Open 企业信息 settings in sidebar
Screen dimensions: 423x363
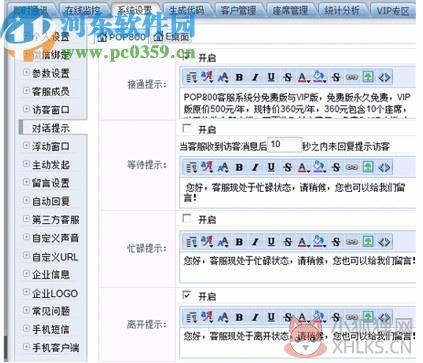[51, 275]
